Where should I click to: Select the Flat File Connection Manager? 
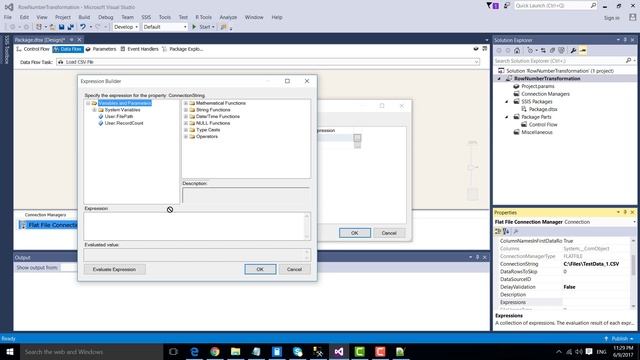click(49, 225)
